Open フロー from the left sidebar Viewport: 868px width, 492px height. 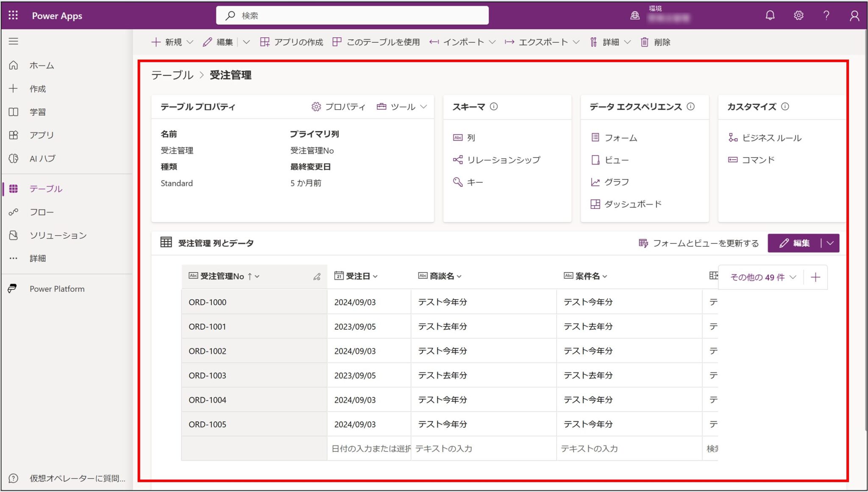[42, 212]
